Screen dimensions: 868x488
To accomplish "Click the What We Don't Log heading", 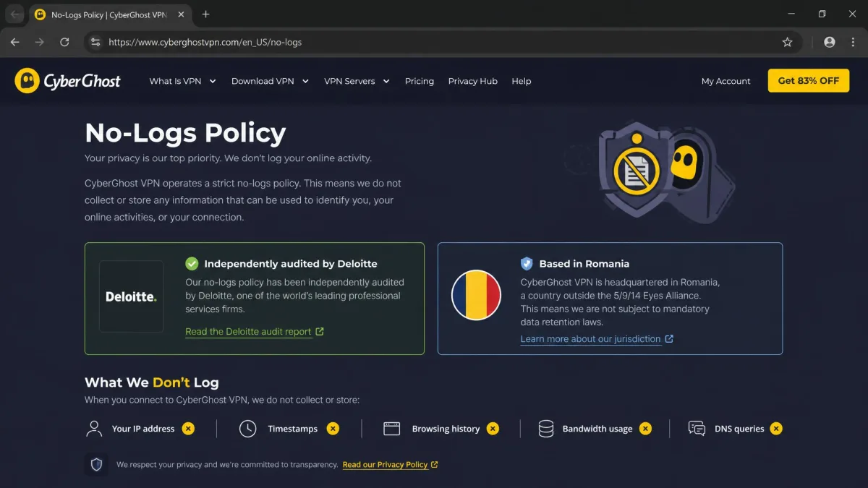I will coord(151,382).
